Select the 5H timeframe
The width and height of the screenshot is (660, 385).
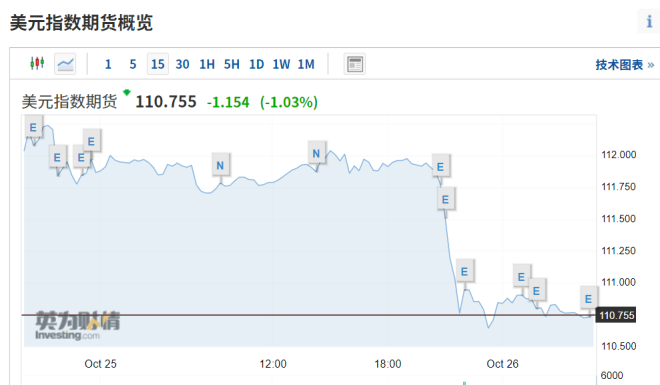pyautogui.click(x=232, y=64)
